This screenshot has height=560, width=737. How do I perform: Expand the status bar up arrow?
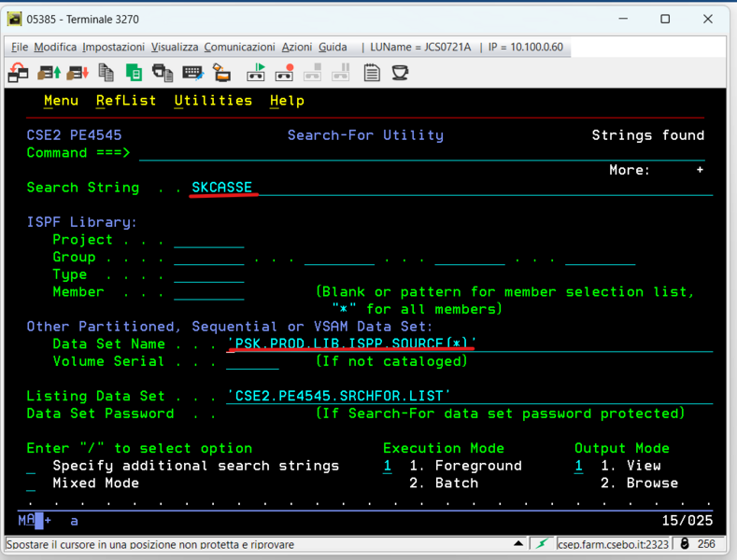pyautogui.click(x=518, y=543)
